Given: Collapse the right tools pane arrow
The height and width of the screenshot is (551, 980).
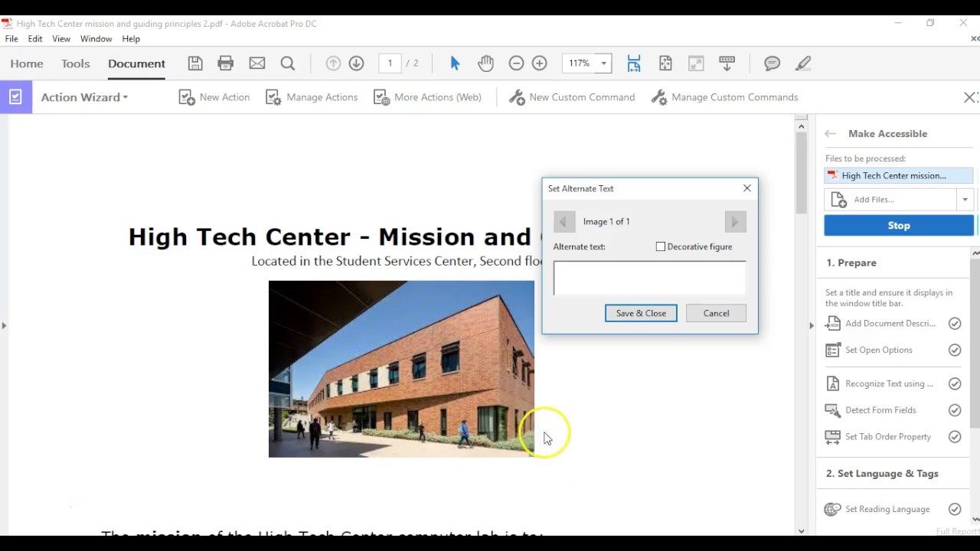Looking at the screenshot, I should 811,325.
